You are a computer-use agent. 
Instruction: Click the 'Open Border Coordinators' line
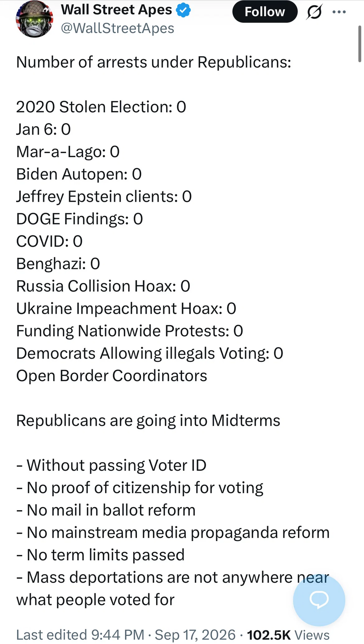pos(112,376)
